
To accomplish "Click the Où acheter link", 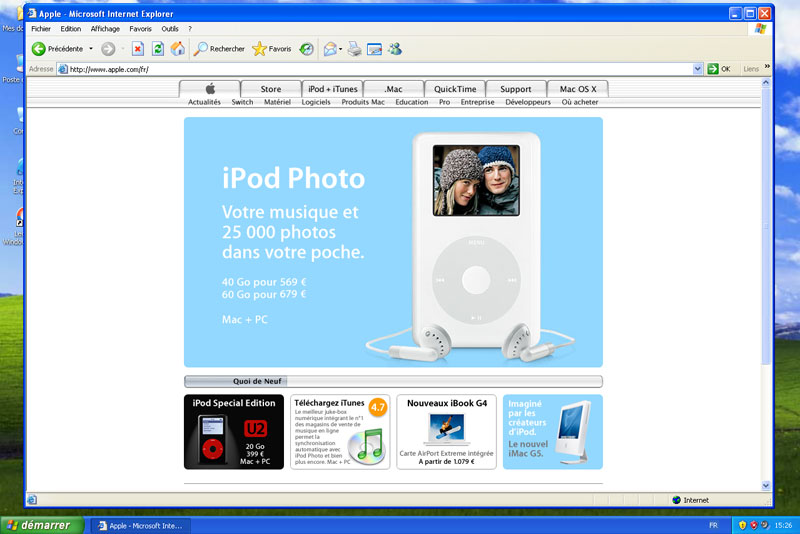I will point(580,102).
